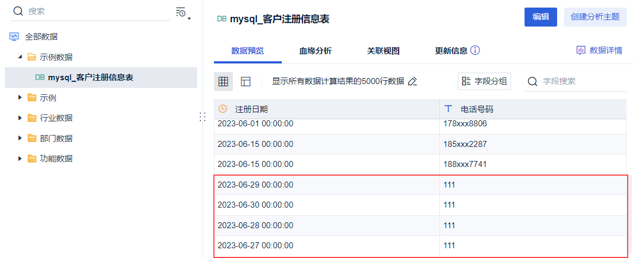Switch to the 关联视图 tab
This screenshot has width=644, height=258.
[383, 51]
